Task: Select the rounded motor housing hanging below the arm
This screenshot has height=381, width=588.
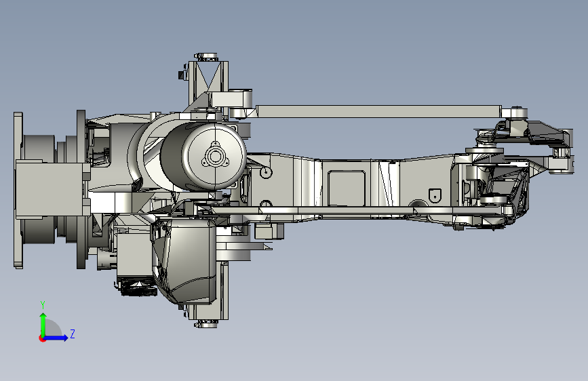Action: tap(184, 261)
